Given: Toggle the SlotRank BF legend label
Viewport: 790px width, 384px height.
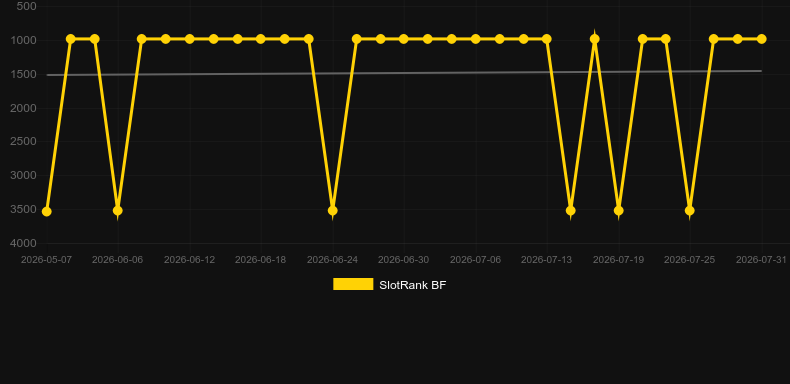Looking at the screenshot, I should point(413,285).
